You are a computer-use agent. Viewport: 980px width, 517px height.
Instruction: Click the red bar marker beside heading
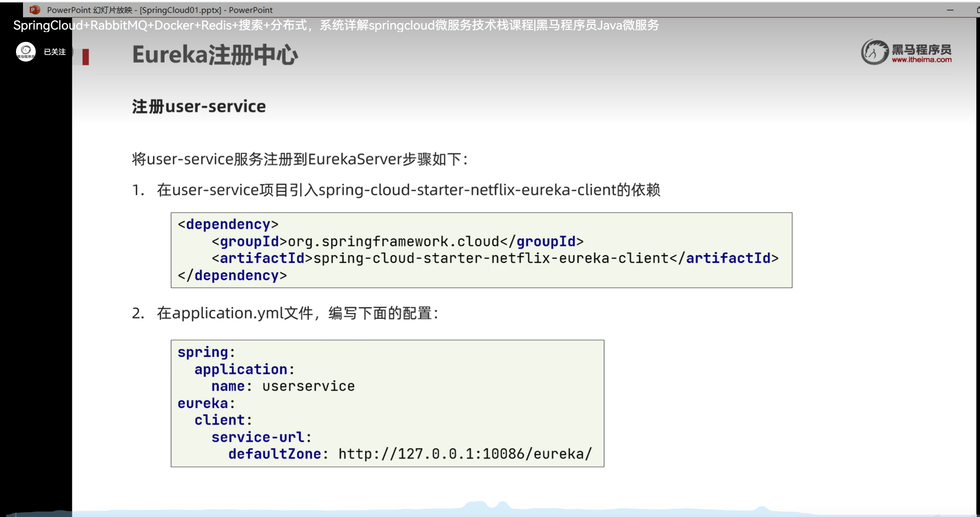(85, 57)
